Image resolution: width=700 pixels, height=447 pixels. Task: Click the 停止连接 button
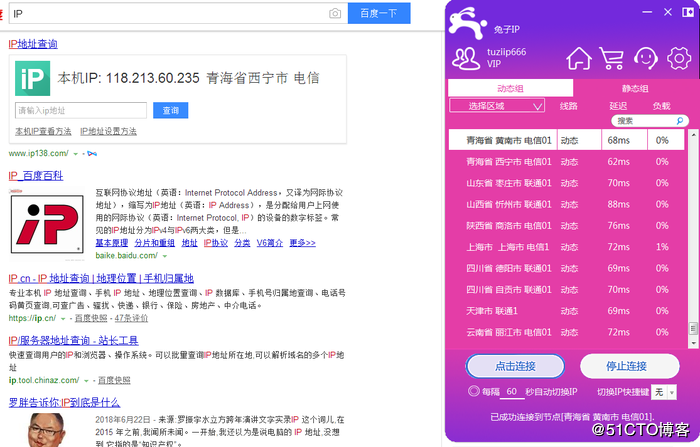pyautogui.click(x=629, y=366)
